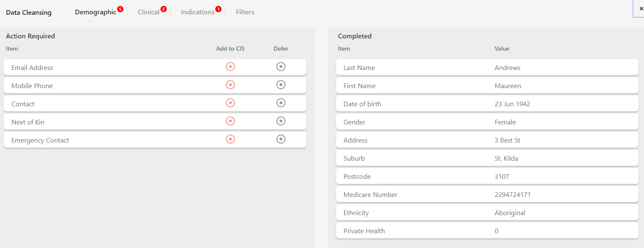
Task: Defer the Contact item
Action: tap(281, 103)
